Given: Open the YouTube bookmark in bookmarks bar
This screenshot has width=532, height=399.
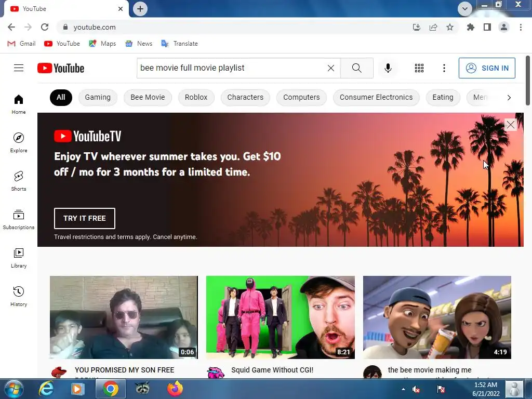Looking at the screenshot, I should coord(62,44).
